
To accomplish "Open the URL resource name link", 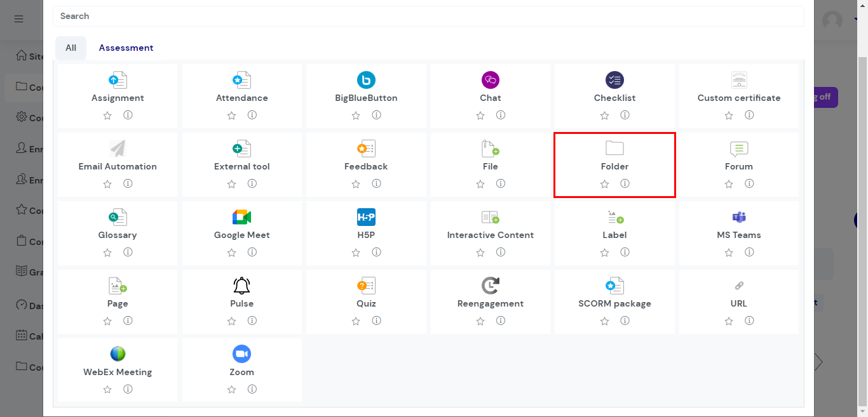I will coord(739,303).
